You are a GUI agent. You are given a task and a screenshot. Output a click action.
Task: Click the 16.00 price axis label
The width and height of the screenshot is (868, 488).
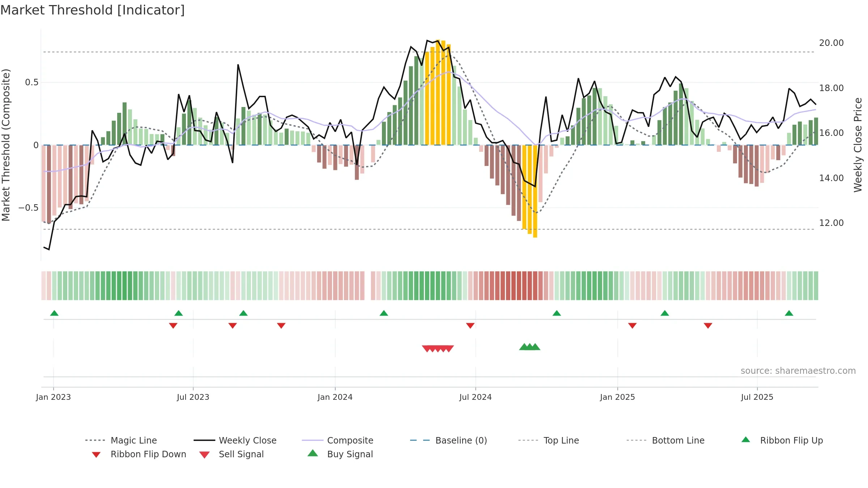pos(831,133)
